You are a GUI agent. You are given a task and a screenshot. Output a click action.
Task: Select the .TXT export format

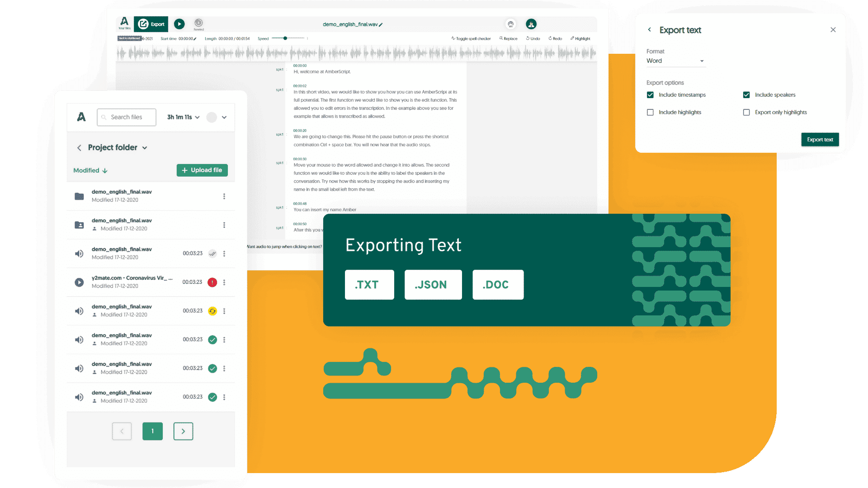click(369, 285)
